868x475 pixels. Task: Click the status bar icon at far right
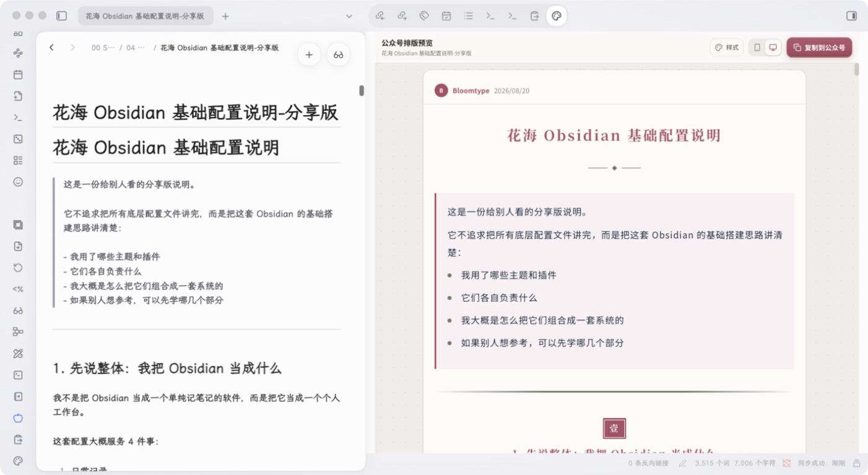point(857,463)
